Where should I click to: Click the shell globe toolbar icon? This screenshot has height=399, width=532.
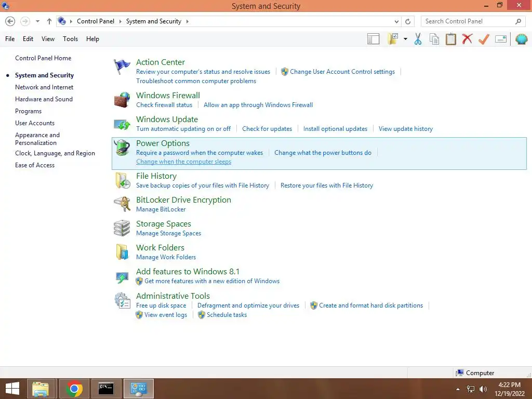point(521,39)
